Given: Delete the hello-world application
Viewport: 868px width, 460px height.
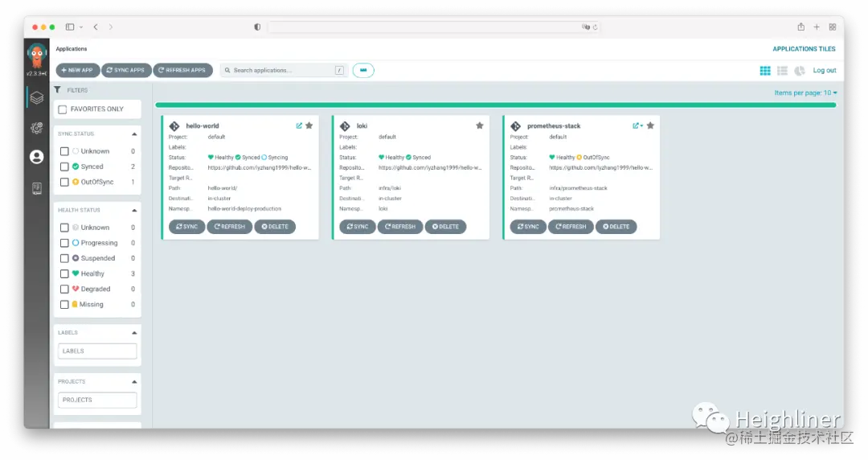Looking at the screenshot, I should 275,227.
